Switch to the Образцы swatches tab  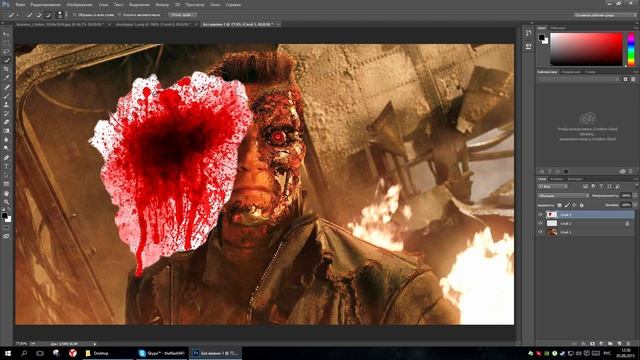pos(558,28)
